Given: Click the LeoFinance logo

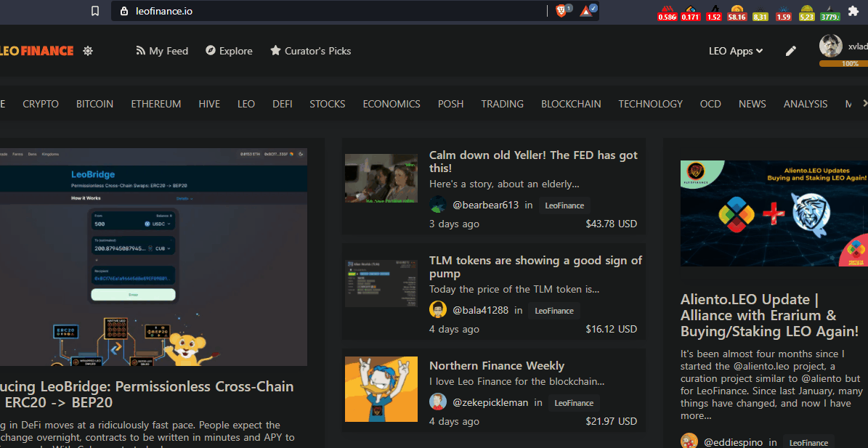Looking at the screenshot, I should 36,51.
